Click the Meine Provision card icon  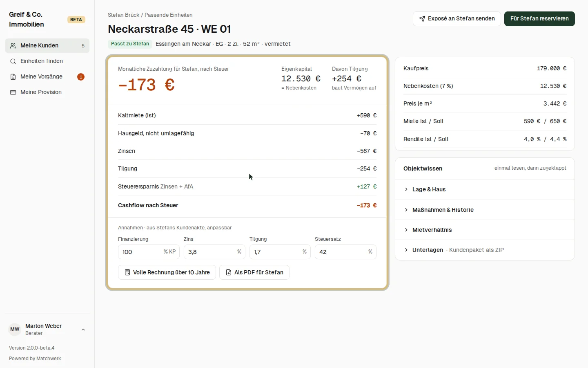click(x=13, y=92)
